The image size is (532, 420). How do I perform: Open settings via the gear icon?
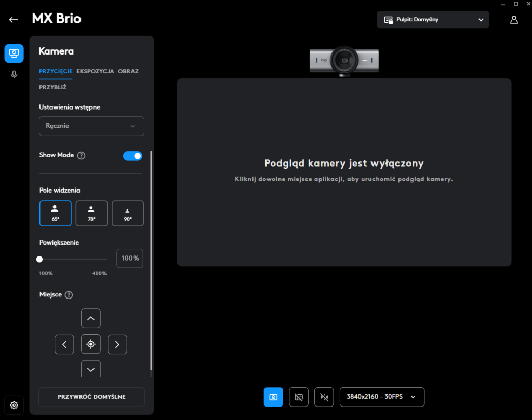click(x=14, y=405)
